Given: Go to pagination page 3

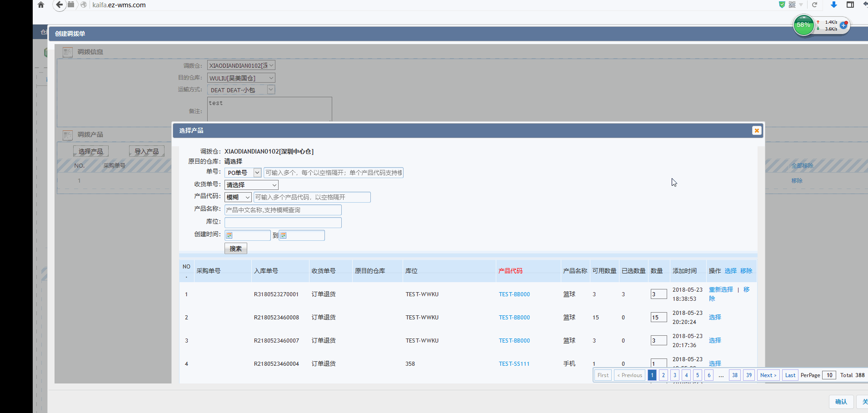Looking at the screenshot, I should 675,375.
